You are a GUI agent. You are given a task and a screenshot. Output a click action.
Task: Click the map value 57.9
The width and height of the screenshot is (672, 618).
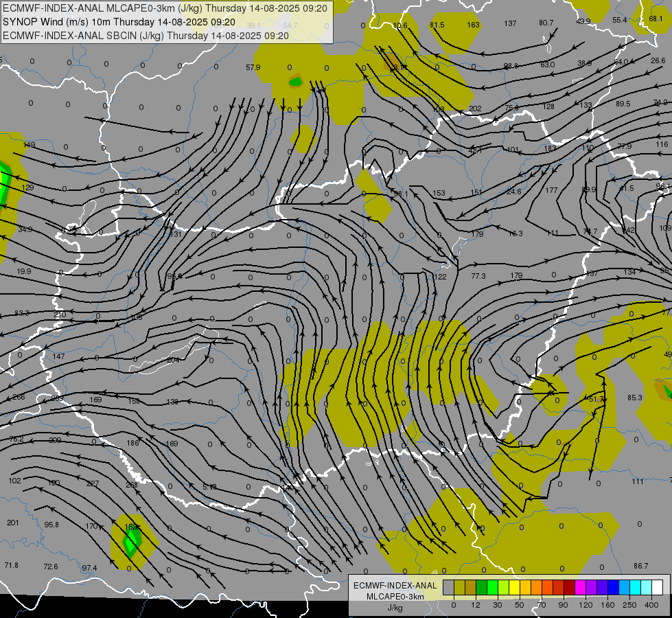pyautogui.click(x=253, y=67)
